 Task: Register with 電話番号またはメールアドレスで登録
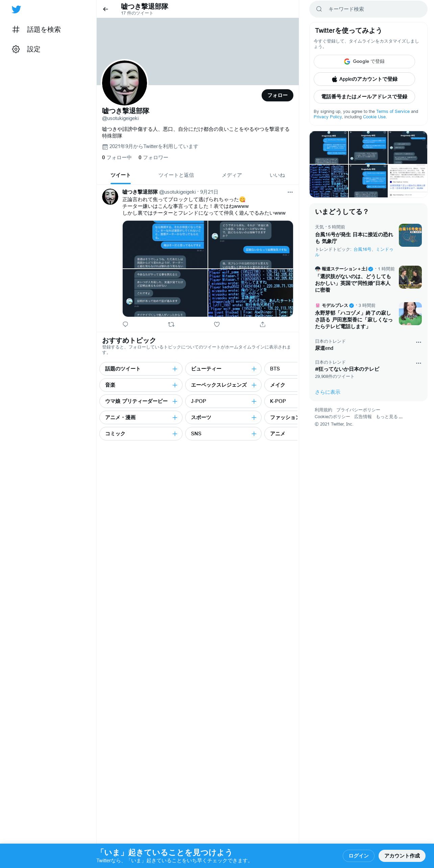pyautogui.click(x=364, y=97)
